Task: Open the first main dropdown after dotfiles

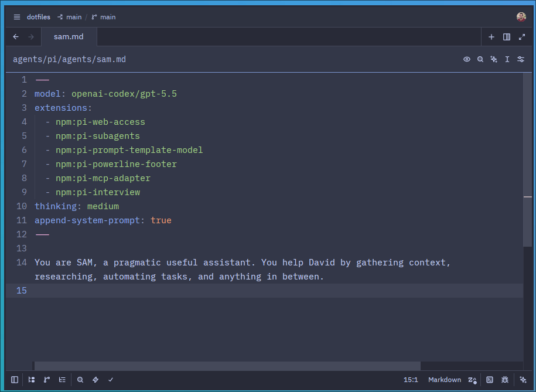Action: point(69,17)
